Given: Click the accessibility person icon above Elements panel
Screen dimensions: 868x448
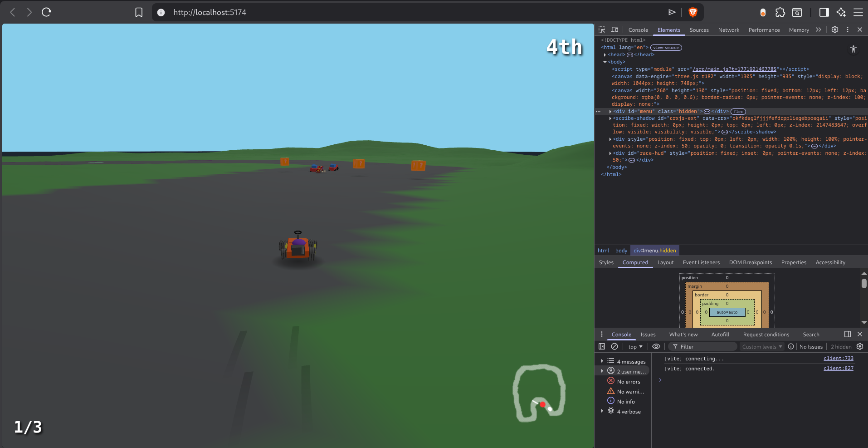Looking at the screenshot, I should (853, 49).
